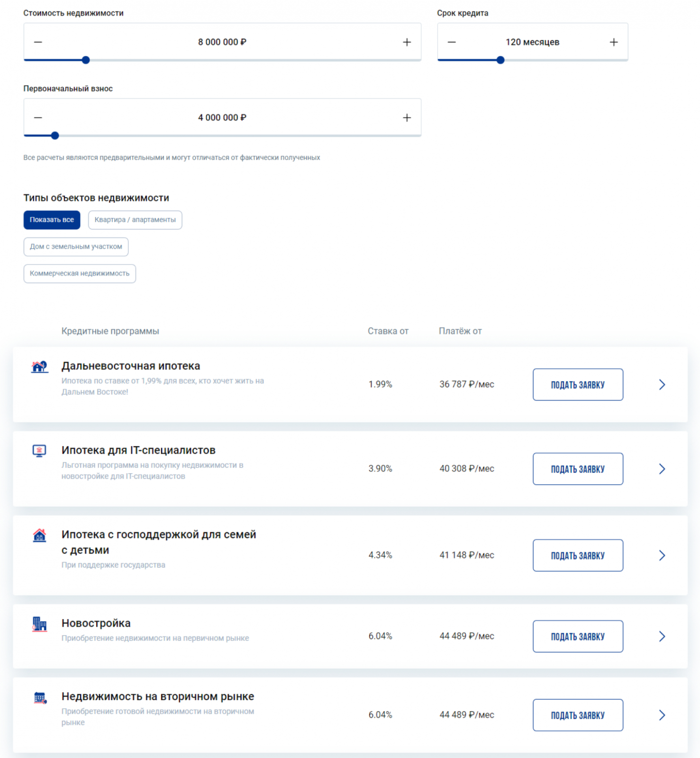The width and height of the screenshot is (700, 758).
Task: Increase property cost with plus icon
Action: pos(407,42)
